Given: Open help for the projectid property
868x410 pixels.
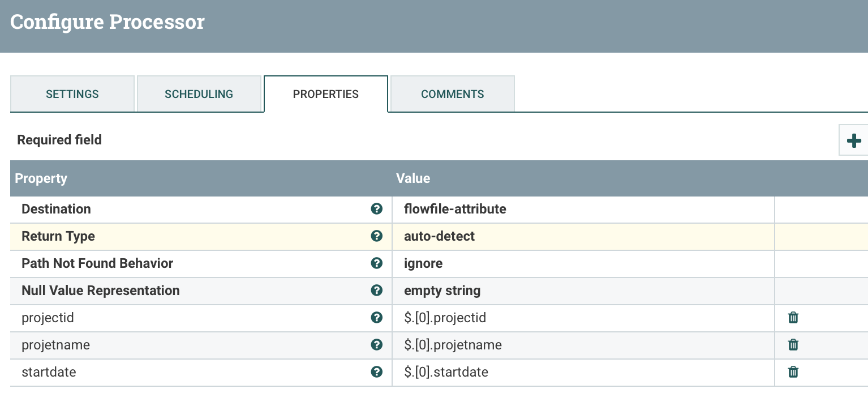Looking at the screenshot, I should (376, 318).
